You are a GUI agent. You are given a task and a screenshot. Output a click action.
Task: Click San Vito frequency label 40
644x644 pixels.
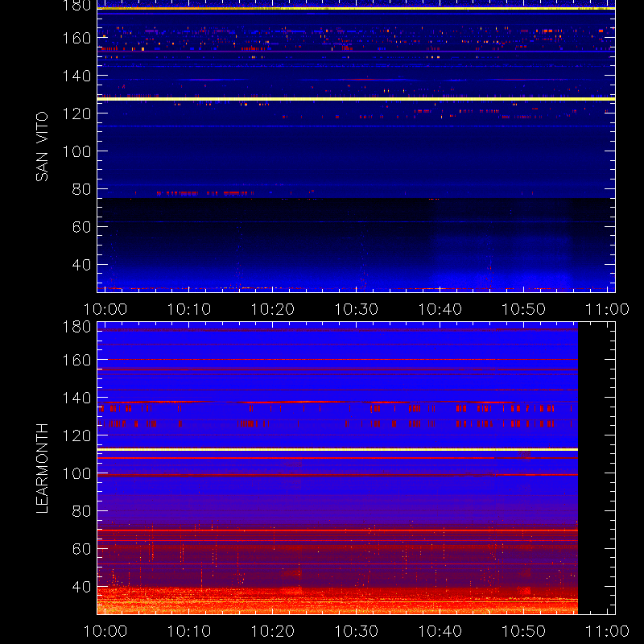[x=81, y=265]
